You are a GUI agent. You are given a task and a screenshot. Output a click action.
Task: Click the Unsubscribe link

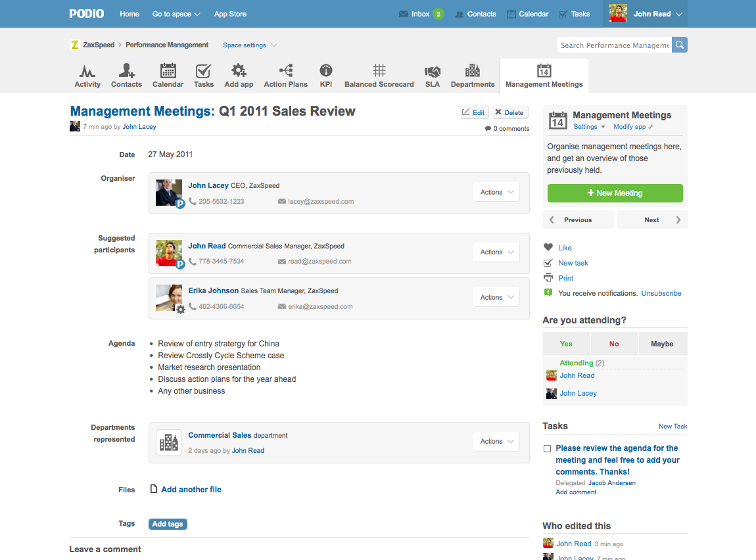661,293
